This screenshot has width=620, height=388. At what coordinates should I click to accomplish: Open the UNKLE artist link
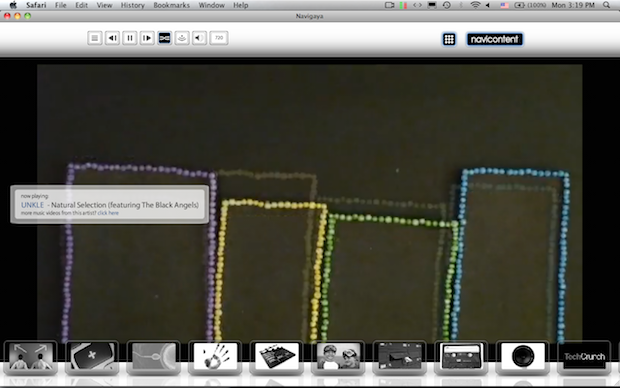[x=32, y=205]
